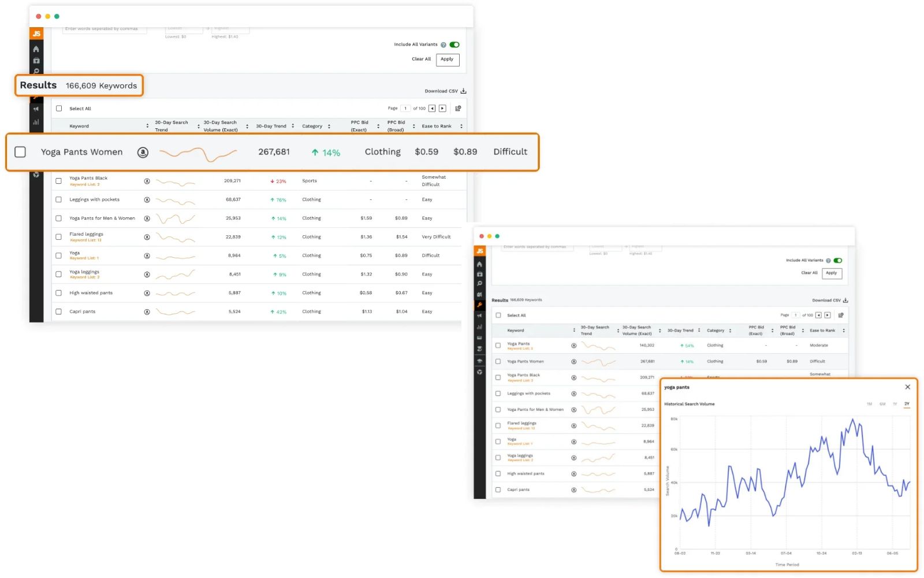Click the Leggings with pockets keyword in the smaller window
924x578 pixels.
tap(528, 394)
